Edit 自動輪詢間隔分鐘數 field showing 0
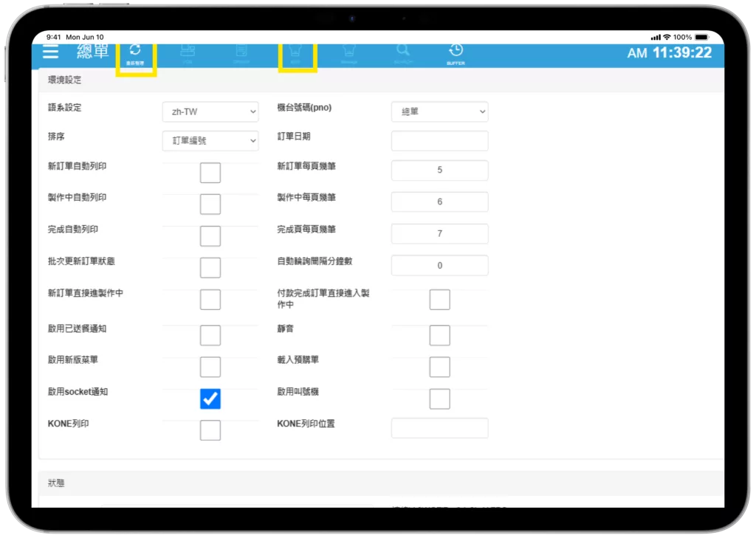 click(x=440, y=266)
